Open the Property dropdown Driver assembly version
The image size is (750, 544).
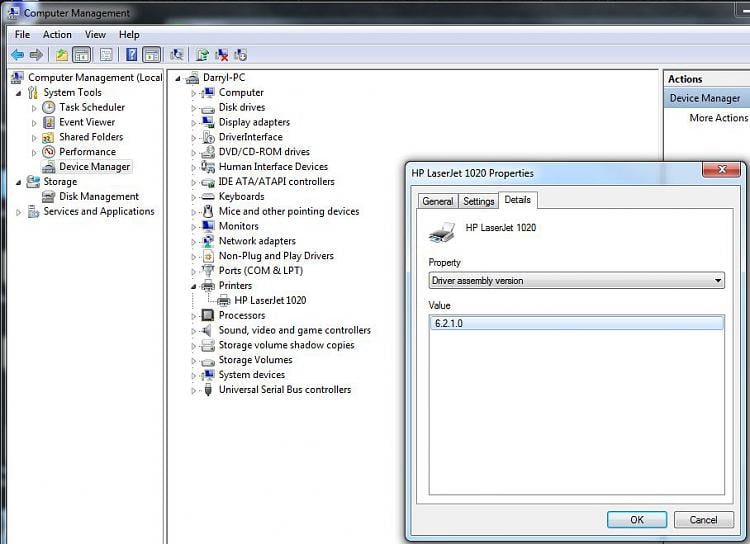pyautogui.click(x=576, y=280)
